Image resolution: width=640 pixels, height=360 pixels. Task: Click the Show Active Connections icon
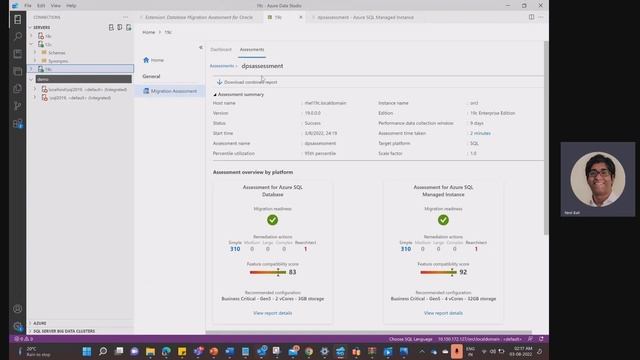(x=129, y=27)
